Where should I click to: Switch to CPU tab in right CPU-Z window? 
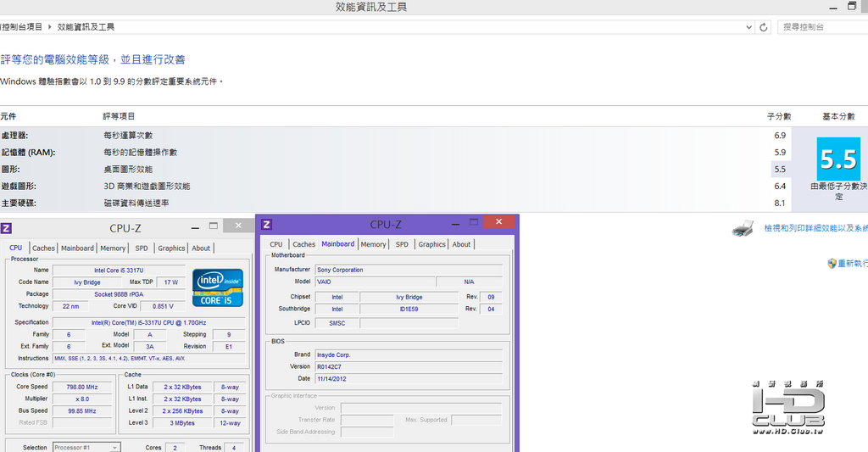[x=276, y=244]
